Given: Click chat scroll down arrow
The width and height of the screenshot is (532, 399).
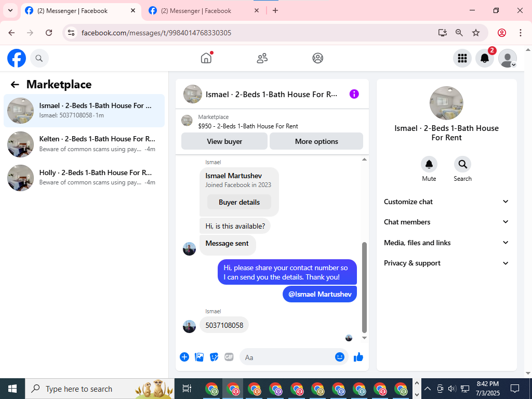Looking at the screenshot, I should point(364,338).
